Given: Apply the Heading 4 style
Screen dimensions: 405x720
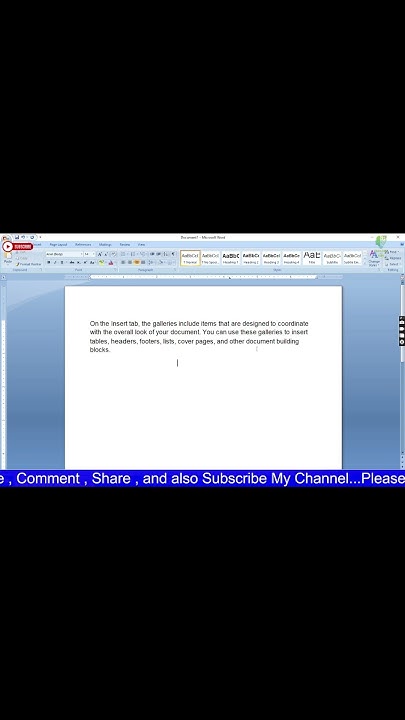Looking at the screenshot, I should coord(291,258).
